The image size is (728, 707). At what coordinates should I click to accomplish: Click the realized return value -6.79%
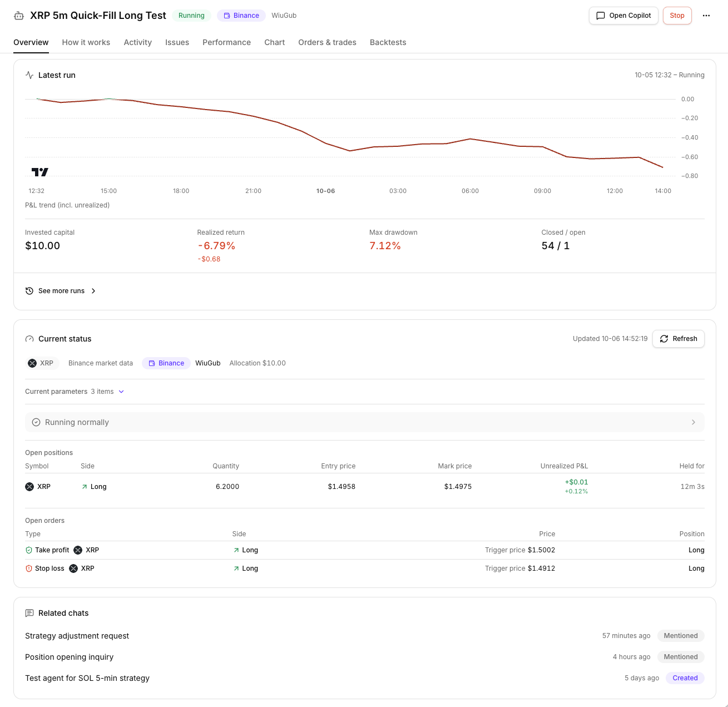(x=217, y=246)
